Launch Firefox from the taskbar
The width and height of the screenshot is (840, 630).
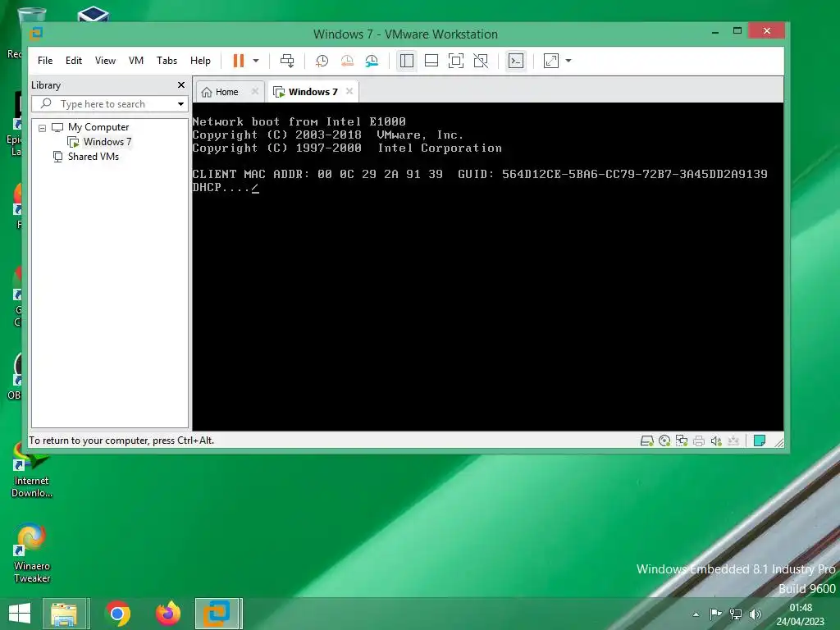point(168,614)
